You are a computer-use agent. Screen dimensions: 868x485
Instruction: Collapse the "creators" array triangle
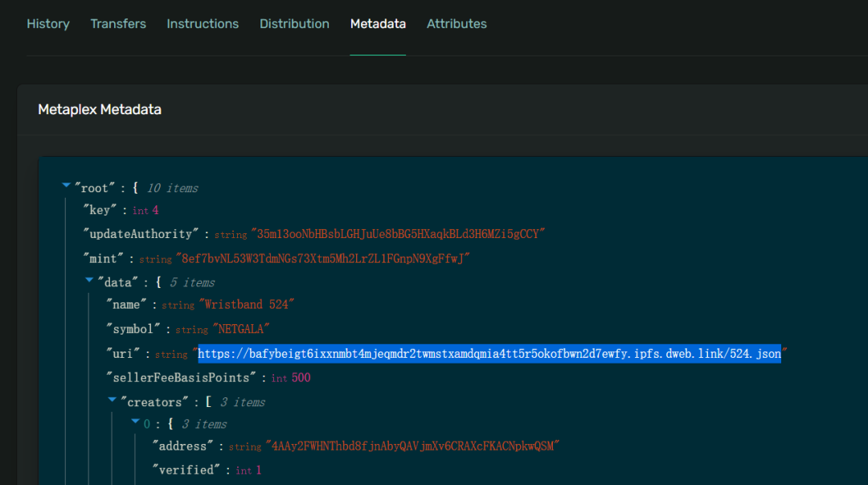click(112, 400)
